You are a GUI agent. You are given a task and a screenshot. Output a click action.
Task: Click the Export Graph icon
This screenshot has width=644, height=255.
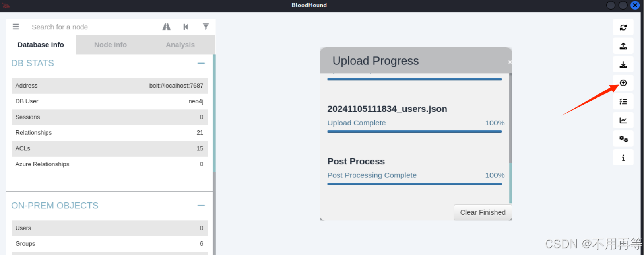(623, 46)
